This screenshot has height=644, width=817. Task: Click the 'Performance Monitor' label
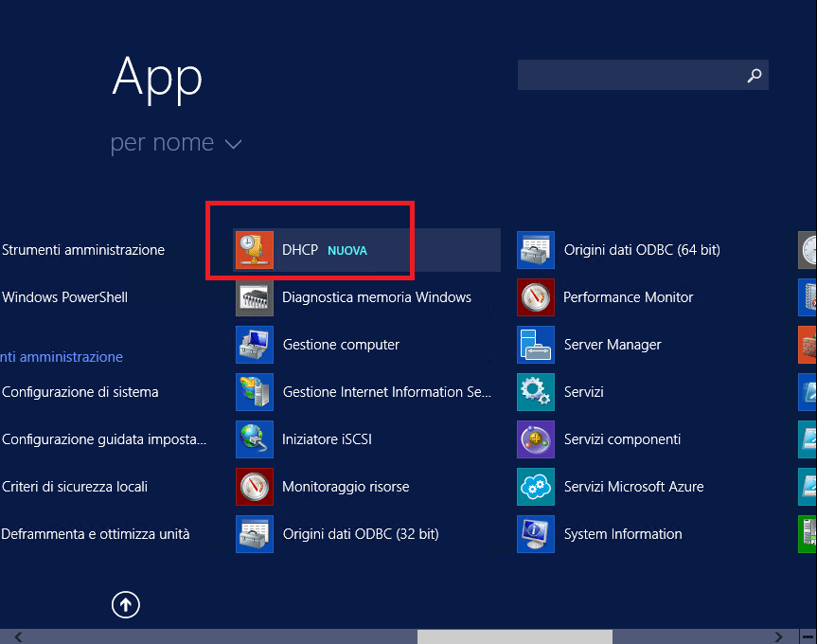point(629,297)
